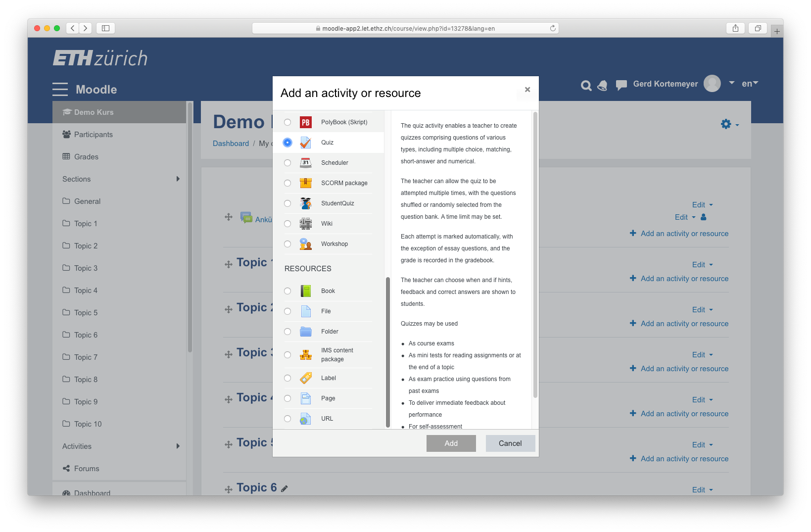Click the left sidebar scrollbar
The width and height of the screenshot is (811, 532).
(190, 228)
